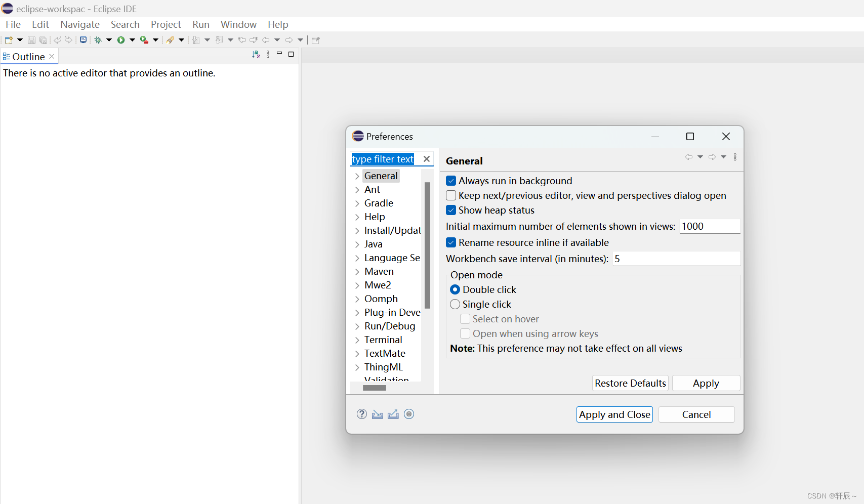Click the Apply and Close button
The height and width of the screenshot is (504, 864).
pyautogui.click(x=614, y=414)
